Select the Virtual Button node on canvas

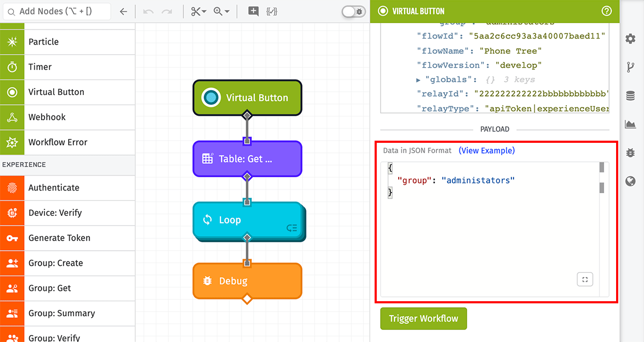(x=247, y=98)
